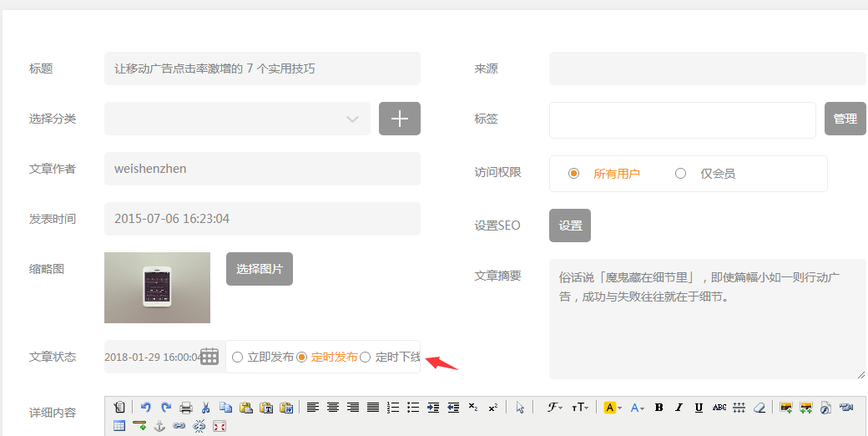The image size is (868, 436).
Task: Pick the text highlight background color
Action: tap(609, 408)
